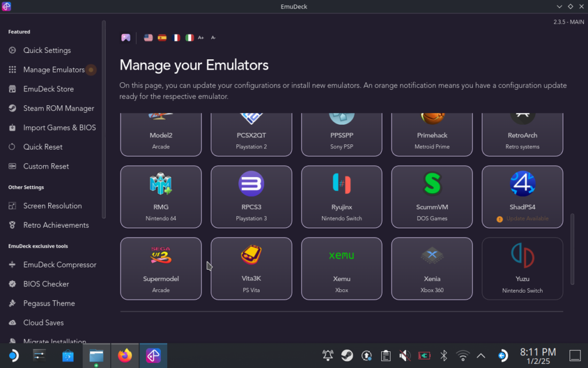This screenshot has width=588, height=368.
Task: Open EmuDeck Store
Action: [x=48, y=89]
